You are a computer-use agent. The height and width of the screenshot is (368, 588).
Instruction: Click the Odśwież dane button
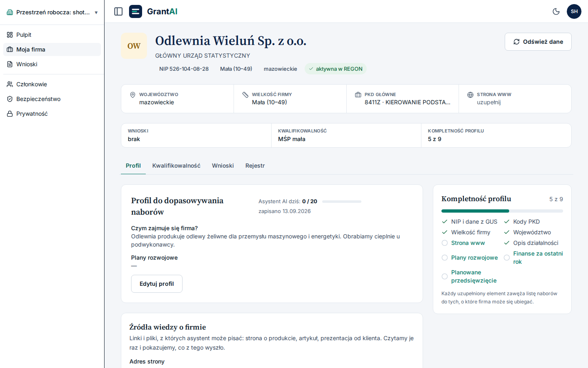538,42
